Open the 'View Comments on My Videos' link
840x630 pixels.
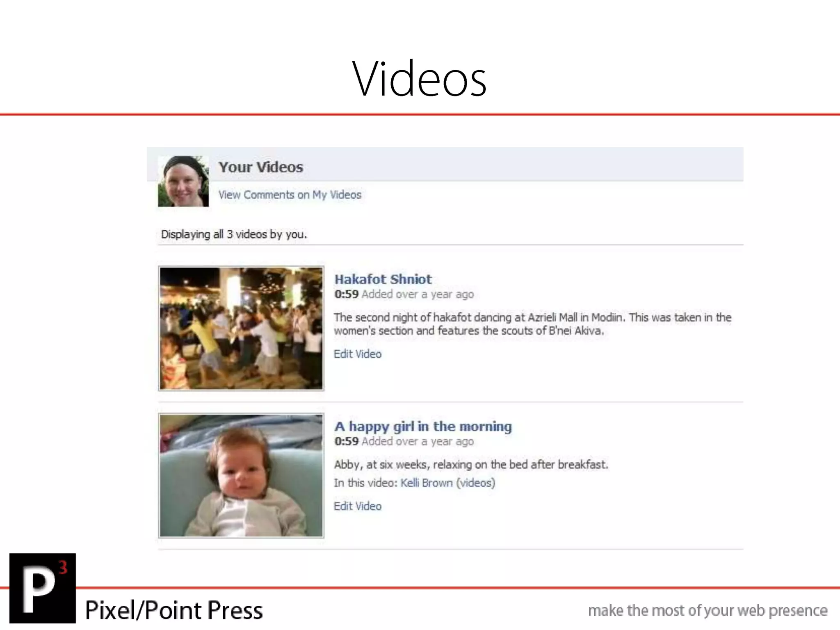point(290,195)
